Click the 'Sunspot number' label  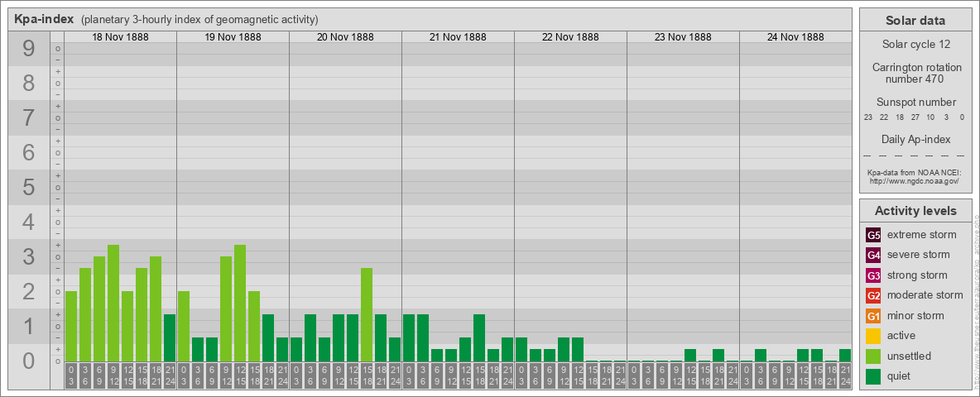(916, 103)
